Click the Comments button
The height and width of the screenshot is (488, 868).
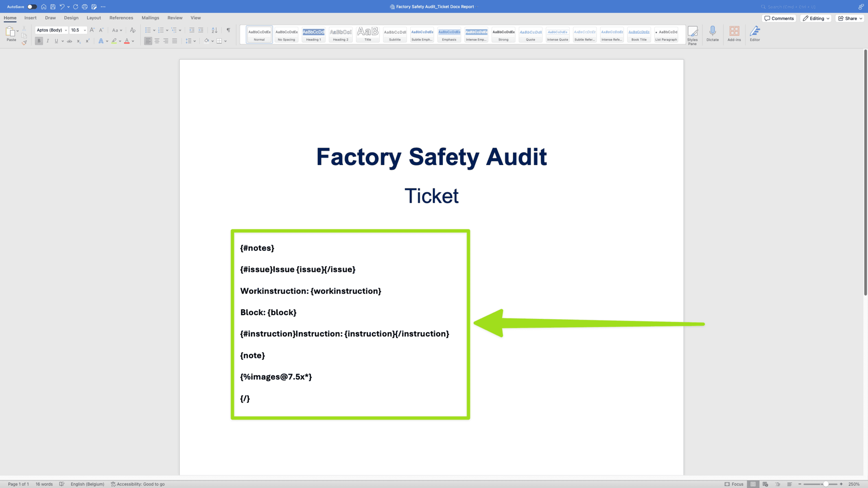point(779,18)
